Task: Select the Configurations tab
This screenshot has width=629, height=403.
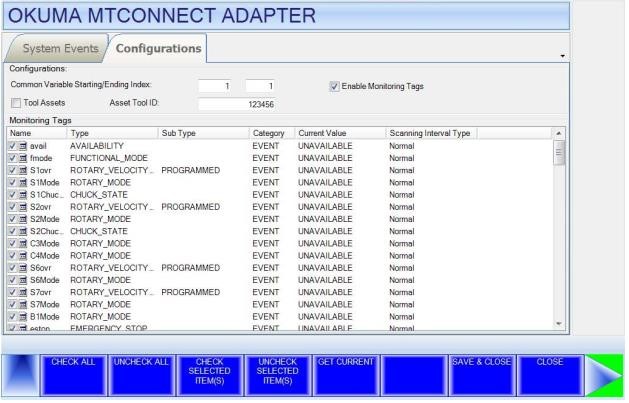Action: click(158, 49)
